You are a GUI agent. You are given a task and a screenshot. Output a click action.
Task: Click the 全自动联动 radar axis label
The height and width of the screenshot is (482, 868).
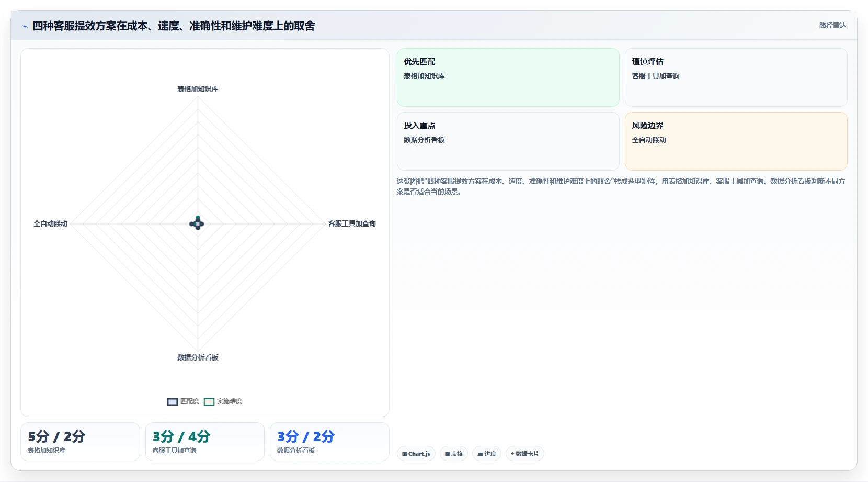[x=50, y=223]
